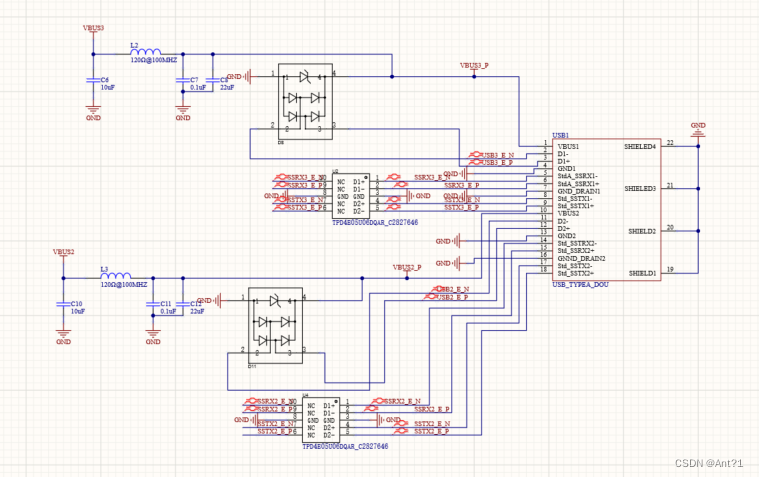Screen dimensions: 759x477
Task: Select the StdA_SSRX1- pin label
Action: point(577,176)
